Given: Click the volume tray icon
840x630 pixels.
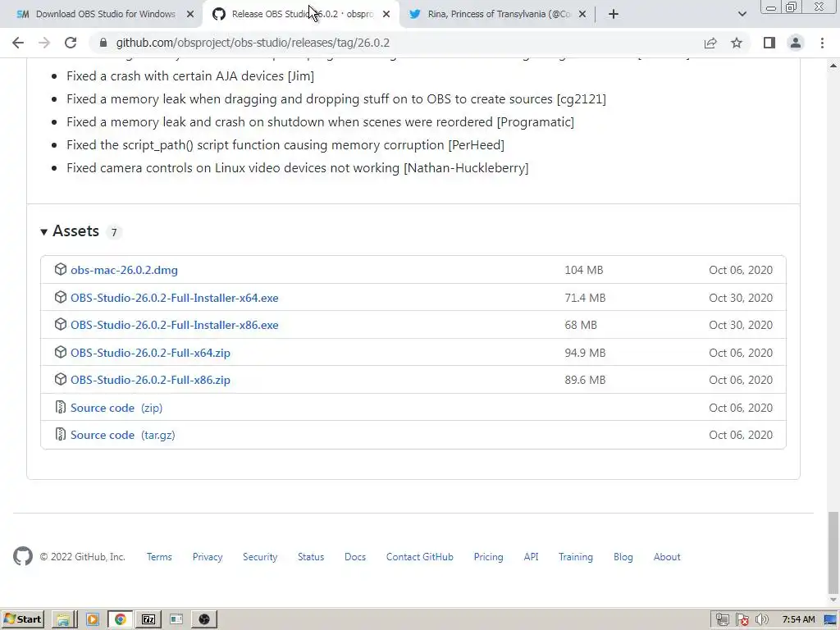Looking at the screenshot, I should (x=762, y=619).
